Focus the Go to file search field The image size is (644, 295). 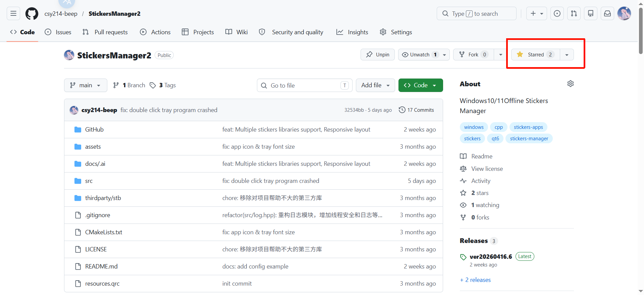coord(305,85)
